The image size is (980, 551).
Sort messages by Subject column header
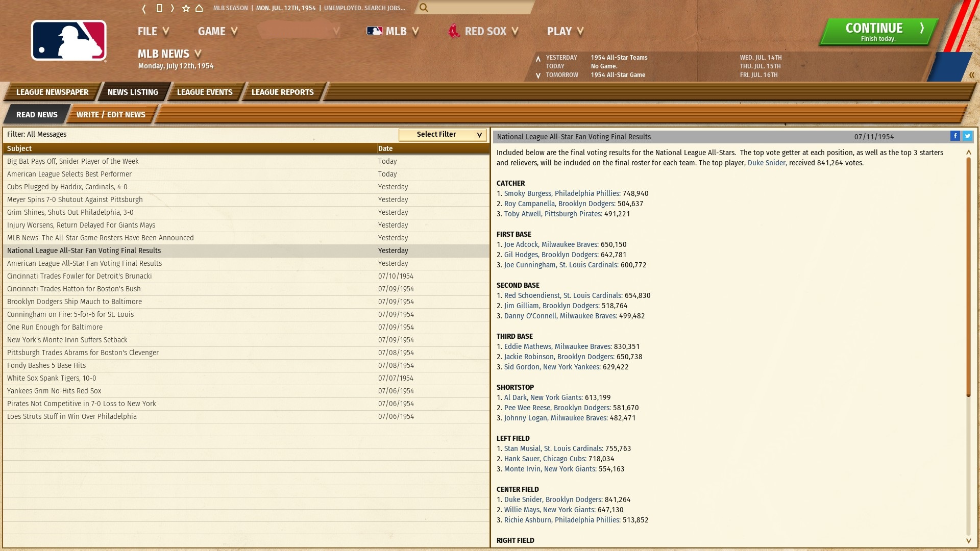coord(189,148)
